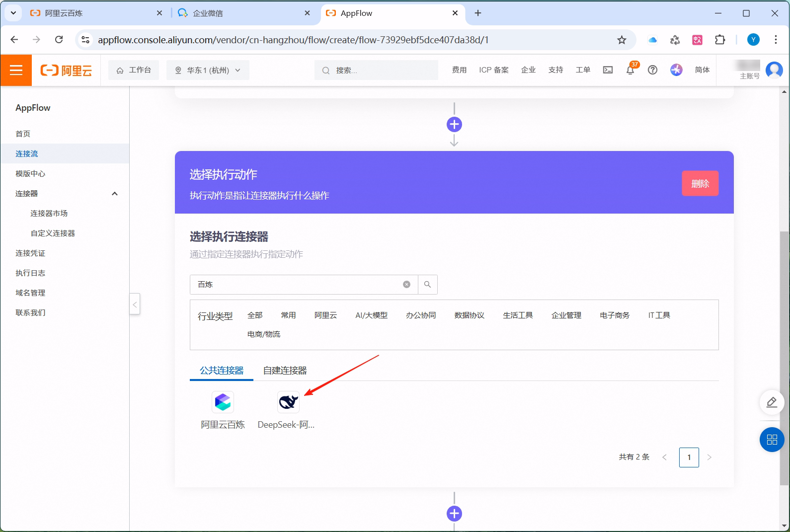The width and height of the screenshot is (790, 532).
Task: Select 连接流 in the sidebar
Action: click(x=65, y=153)
